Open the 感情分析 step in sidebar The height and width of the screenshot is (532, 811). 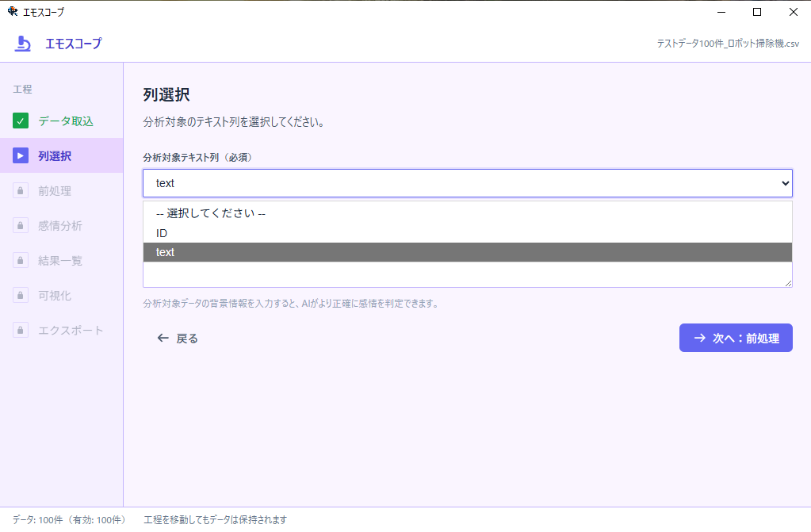(62, 226)
